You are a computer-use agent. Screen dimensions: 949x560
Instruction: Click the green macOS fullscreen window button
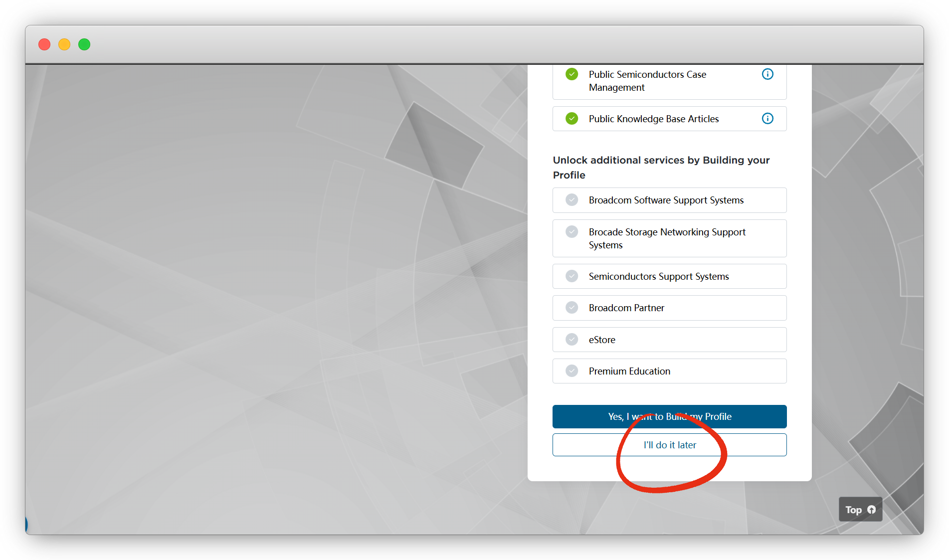pyautogui.click(x=84, y=44)
